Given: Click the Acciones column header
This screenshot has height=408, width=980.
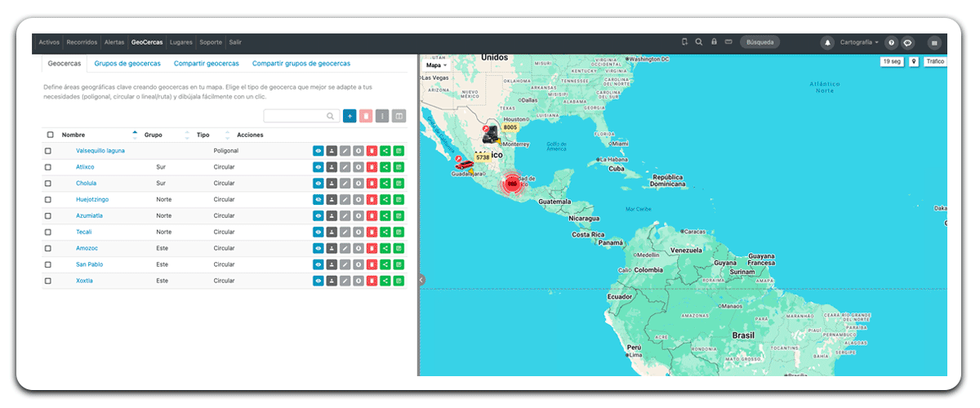Looking at the screenshot, I should pyautogui.click(x=250, y=135).
